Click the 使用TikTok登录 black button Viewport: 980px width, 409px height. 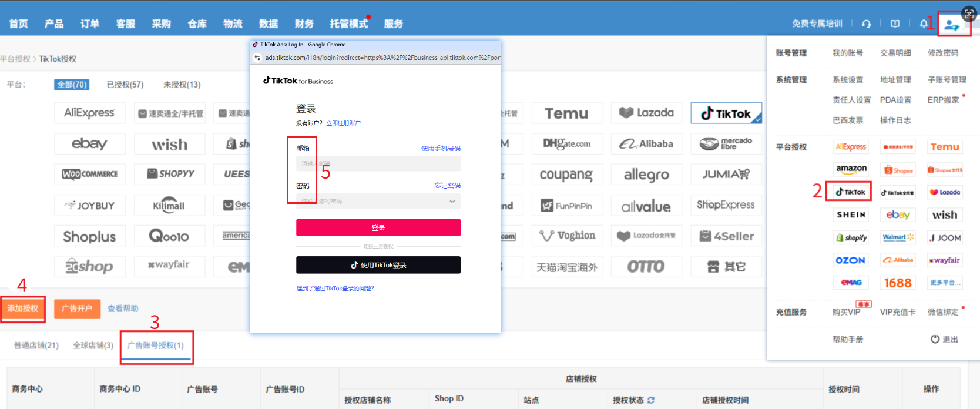point(378,265)
